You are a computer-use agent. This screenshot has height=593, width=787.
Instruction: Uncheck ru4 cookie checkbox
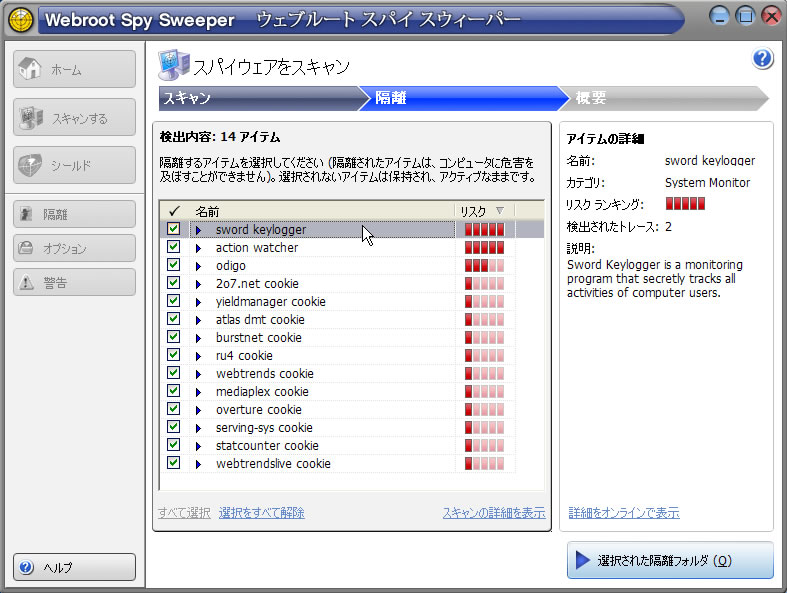click(174, 355)
